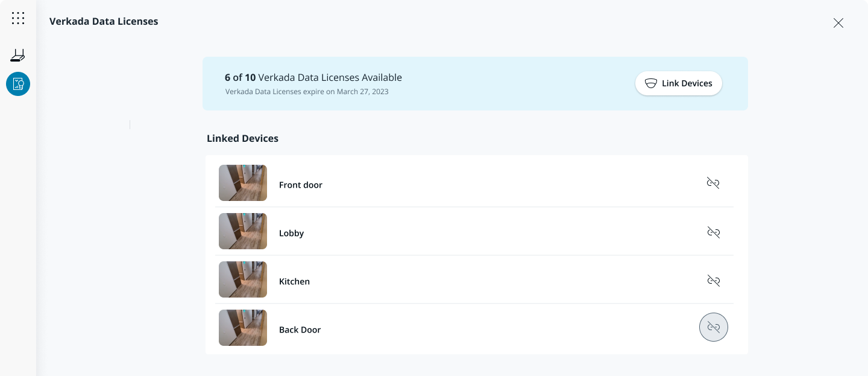Select the Front door device name
This screenshot has height=376, width=868.
tap(301, 185)
